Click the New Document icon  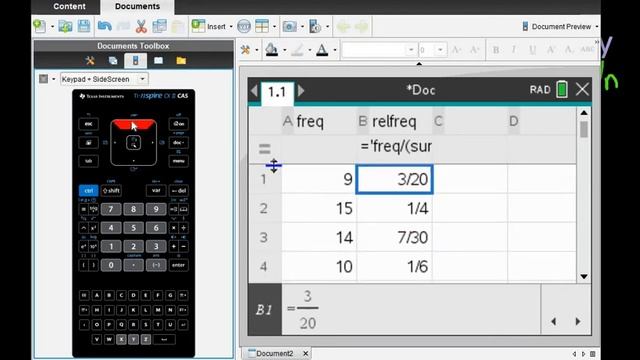[x=40, y=27]
